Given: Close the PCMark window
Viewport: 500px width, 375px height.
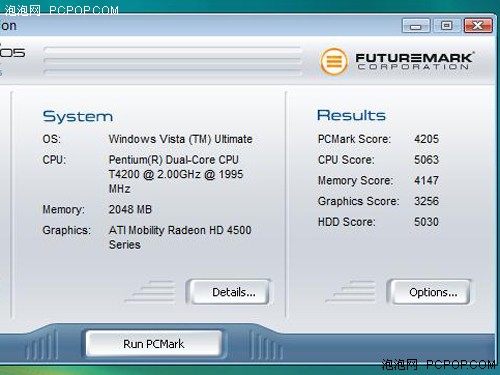Looking at the screenshot, I should 478,26.
